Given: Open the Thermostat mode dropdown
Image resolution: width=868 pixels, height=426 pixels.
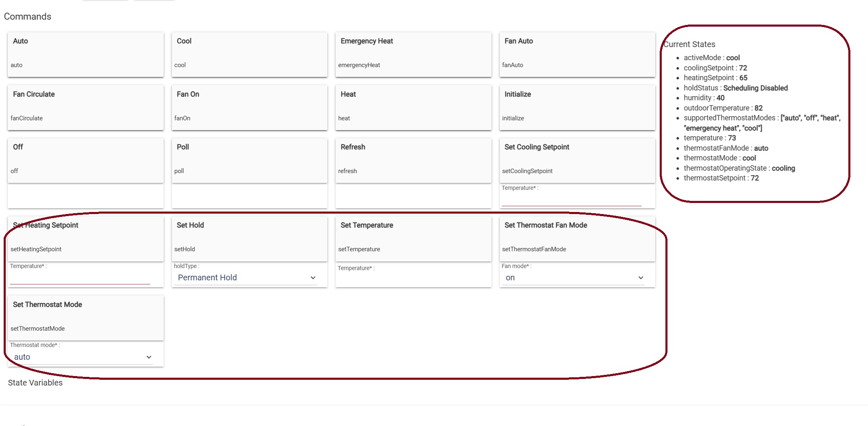Looking at the screenshot, I should 83,357.
